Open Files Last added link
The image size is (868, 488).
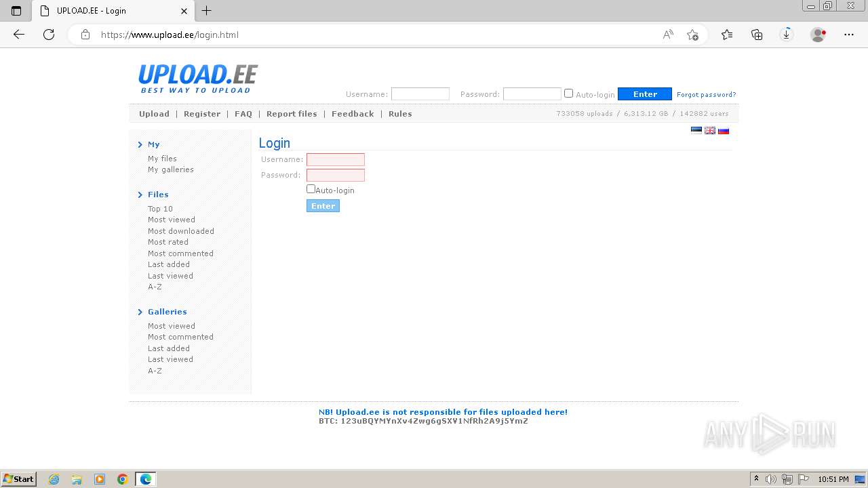(x=169, y=264)
